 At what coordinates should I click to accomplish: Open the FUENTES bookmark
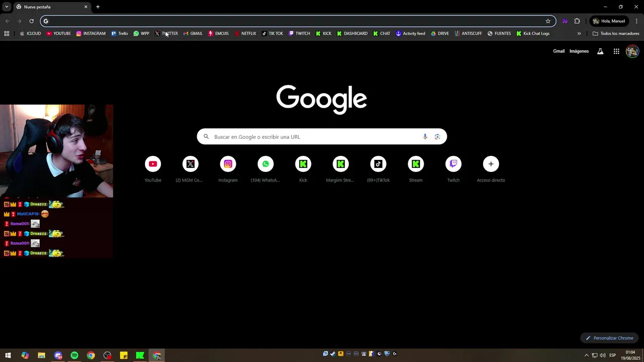pyautogui.click(x=499, y=34)
